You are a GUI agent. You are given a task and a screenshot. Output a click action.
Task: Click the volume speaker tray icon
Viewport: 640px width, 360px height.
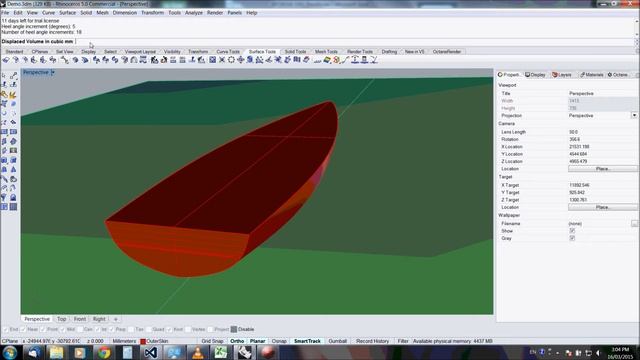point(598,352)
